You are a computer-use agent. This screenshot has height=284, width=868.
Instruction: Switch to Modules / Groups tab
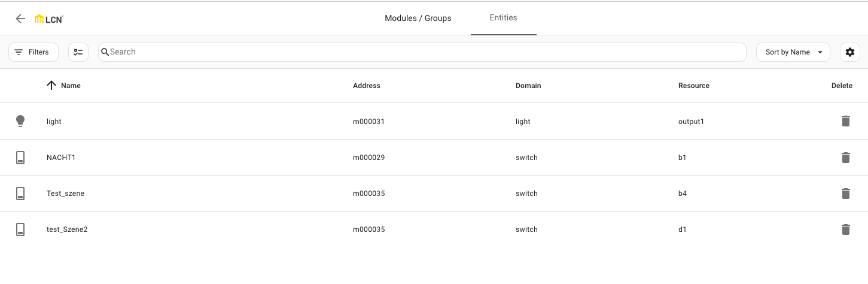(418, 18)
